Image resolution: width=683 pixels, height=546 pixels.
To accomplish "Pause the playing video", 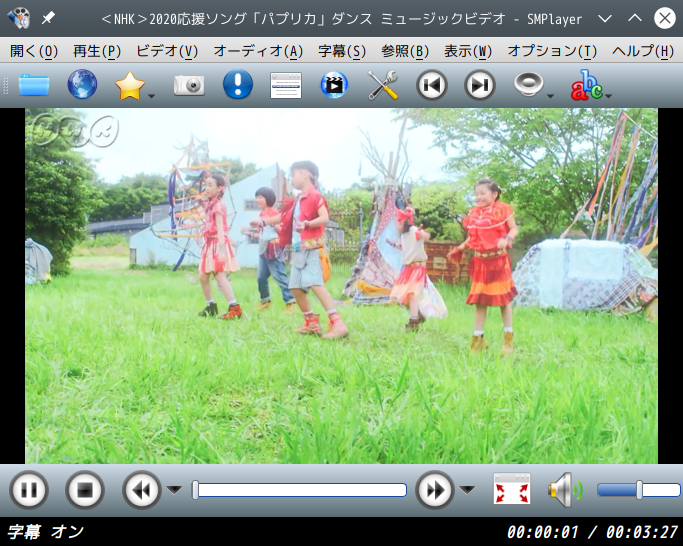I will [x=29, y=490].
